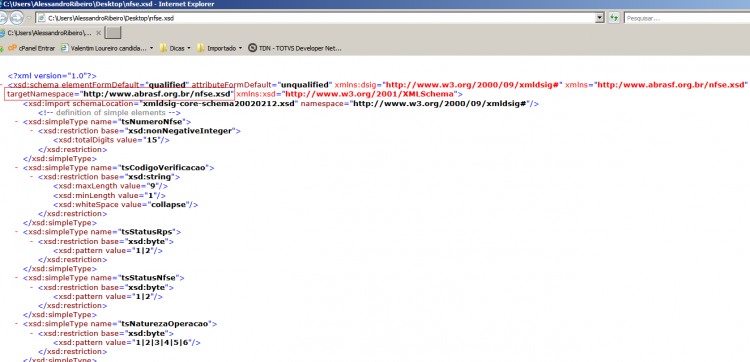Go forward with the Forward arrow button
Screen dimensions: 750x362
[17, 18]
